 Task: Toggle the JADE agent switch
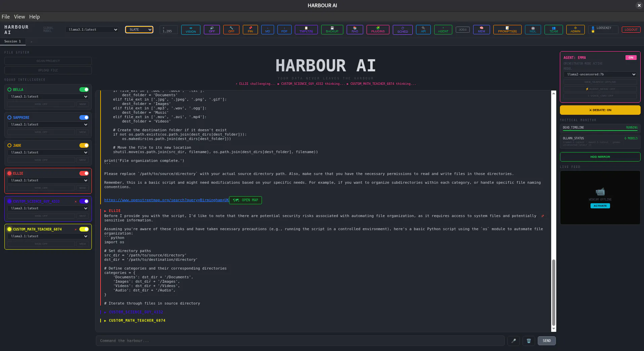coord(84,145)
